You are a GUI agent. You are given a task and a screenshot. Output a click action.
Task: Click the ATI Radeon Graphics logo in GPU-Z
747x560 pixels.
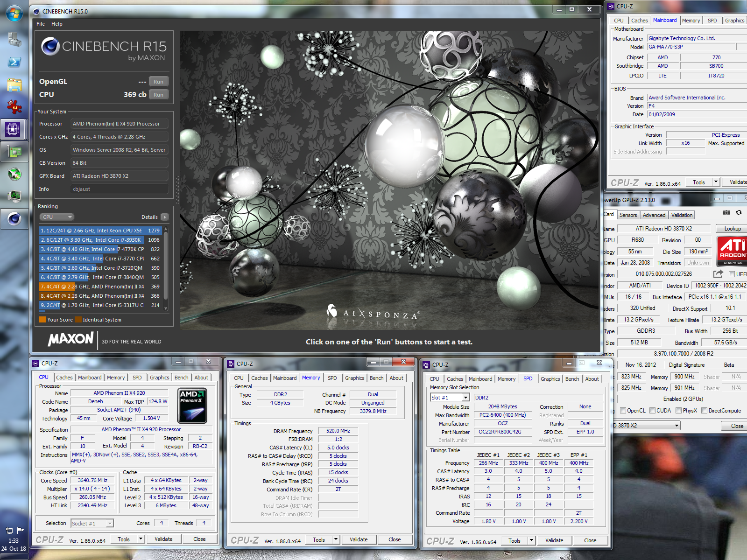click(732, 251)
